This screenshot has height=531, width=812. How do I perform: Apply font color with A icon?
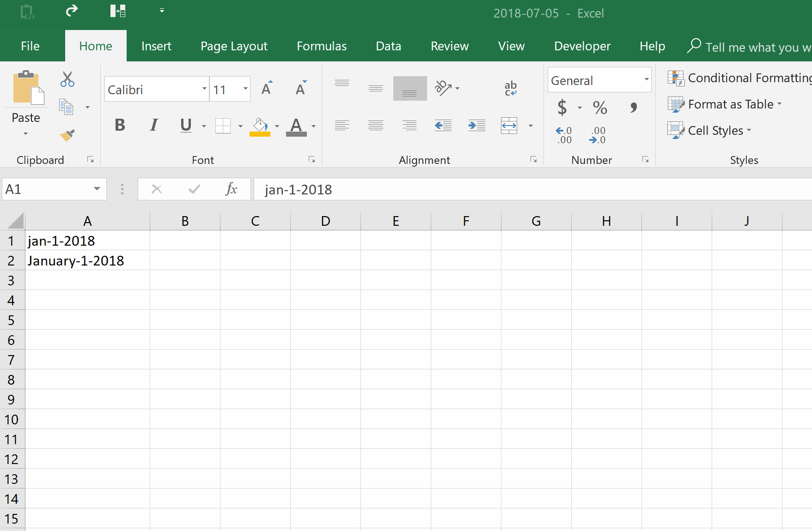point(296,126)
